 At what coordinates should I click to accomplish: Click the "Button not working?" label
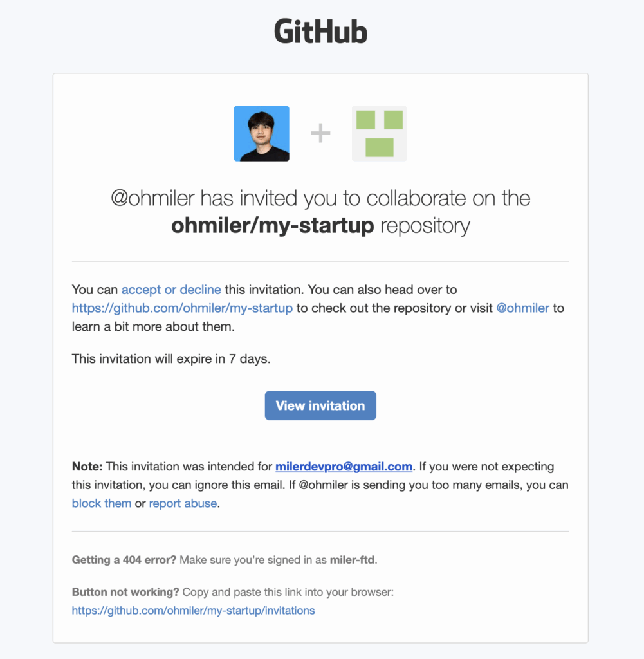tap(125, 592)
